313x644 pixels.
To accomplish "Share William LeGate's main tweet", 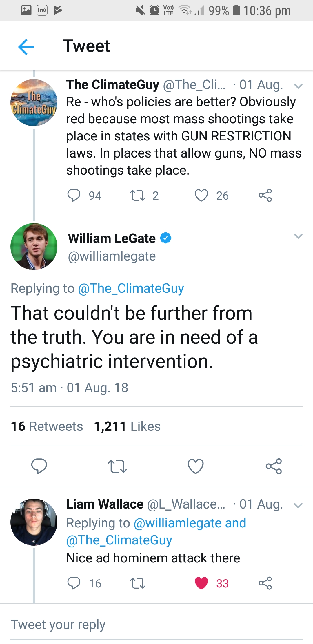I will tap(274, 466).
